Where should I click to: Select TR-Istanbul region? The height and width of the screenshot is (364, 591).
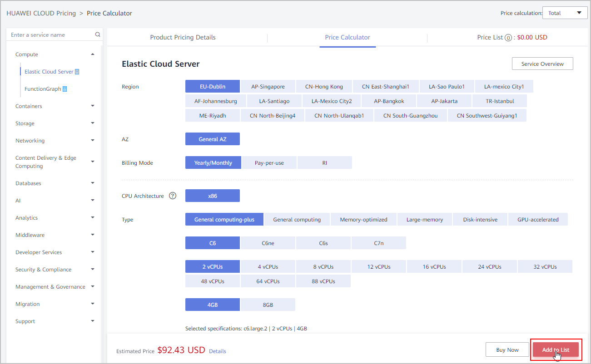coord(500,101)
